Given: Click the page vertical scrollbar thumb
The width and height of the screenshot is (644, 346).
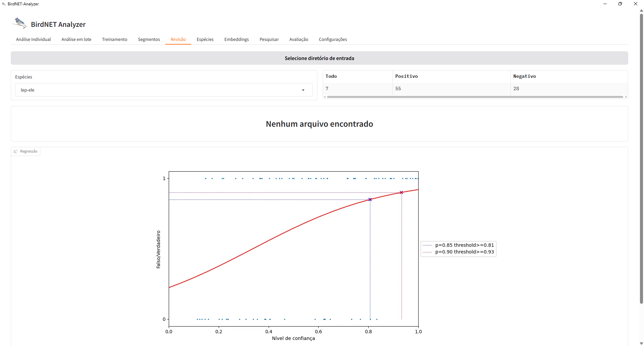Looking at the screenshot, I should (641, 158).
